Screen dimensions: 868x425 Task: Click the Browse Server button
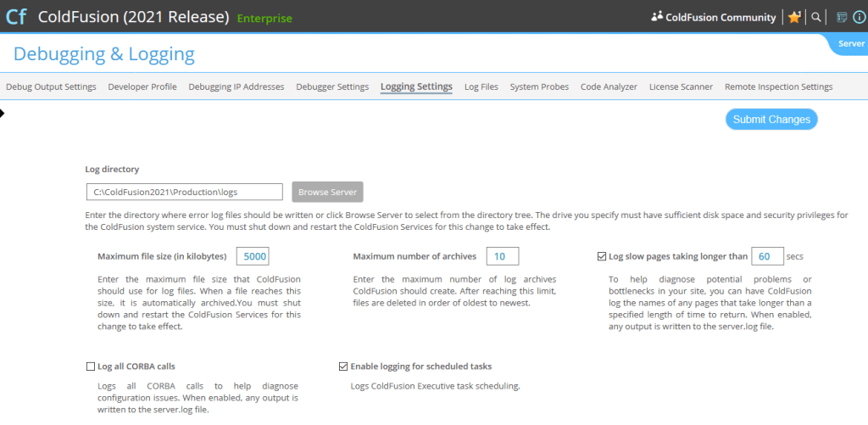pos(328,192)
